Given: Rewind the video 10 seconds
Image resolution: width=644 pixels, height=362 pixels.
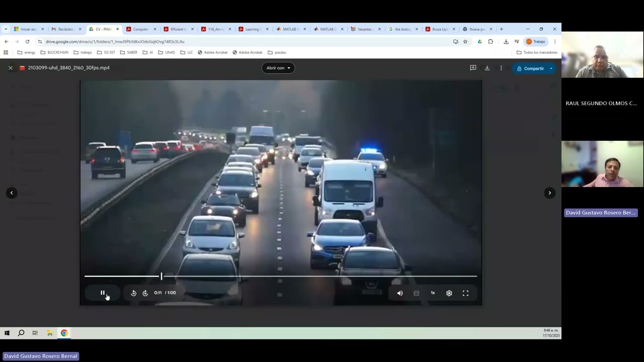Looking at the screenshot, I should tap(133, 293).
